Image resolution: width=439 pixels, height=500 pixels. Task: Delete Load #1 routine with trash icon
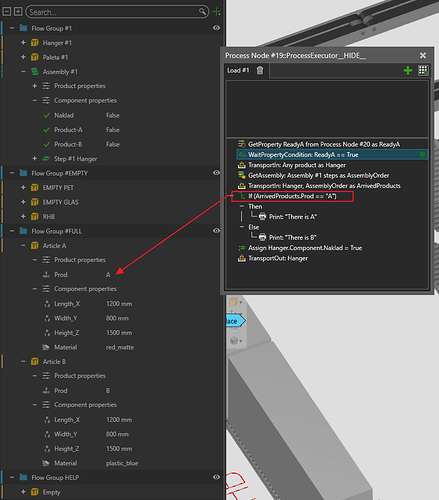tap(260, 70)
